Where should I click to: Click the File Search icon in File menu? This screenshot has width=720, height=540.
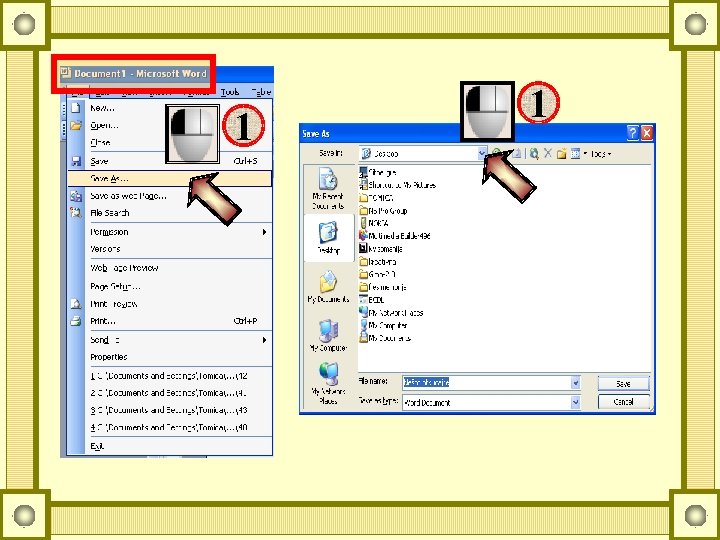coord(76,213)
